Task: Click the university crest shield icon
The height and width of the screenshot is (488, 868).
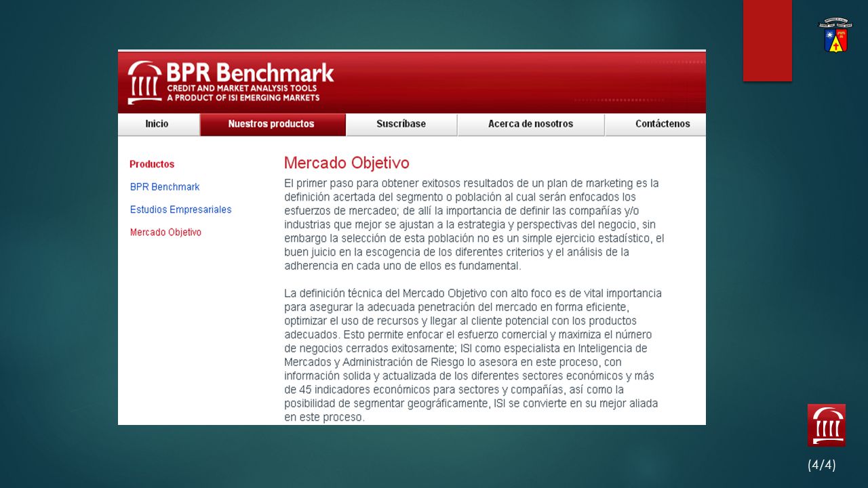Action: (x=835, y=36)
